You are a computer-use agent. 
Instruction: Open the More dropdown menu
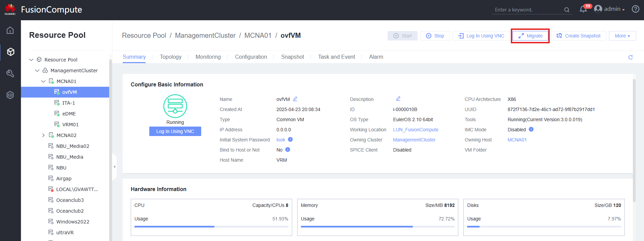click(x=622, y=36)
